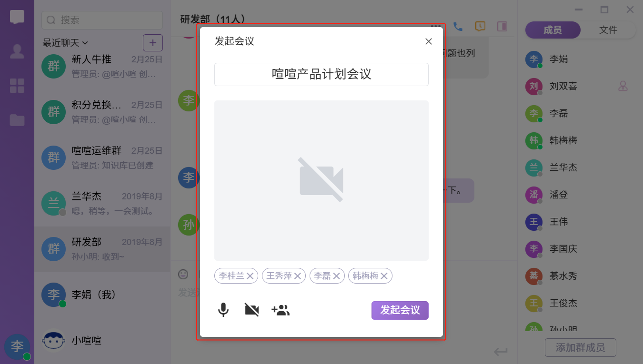Edit the meeting title field

321,74
